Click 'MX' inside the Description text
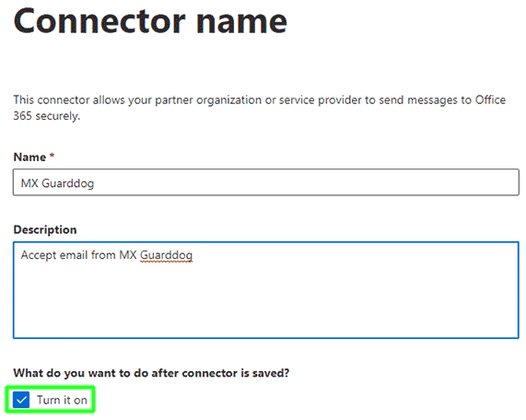The height and width of the screenshot is (420, 526). [x=128, y=255]
